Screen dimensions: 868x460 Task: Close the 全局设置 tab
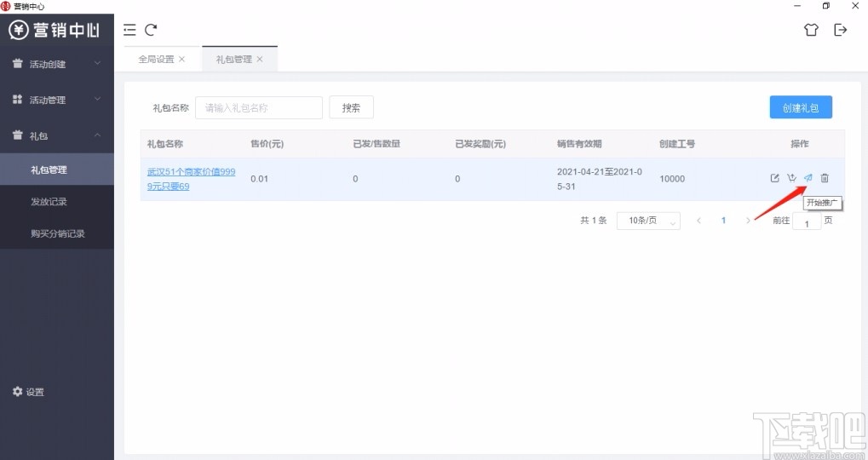click(181, 59)
